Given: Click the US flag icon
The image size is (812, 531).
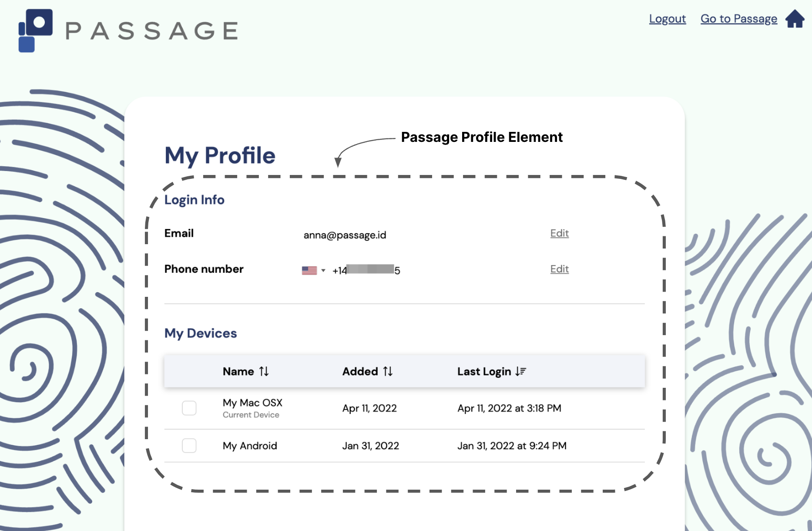Looking at the screenshot, I should coord(309,270).
